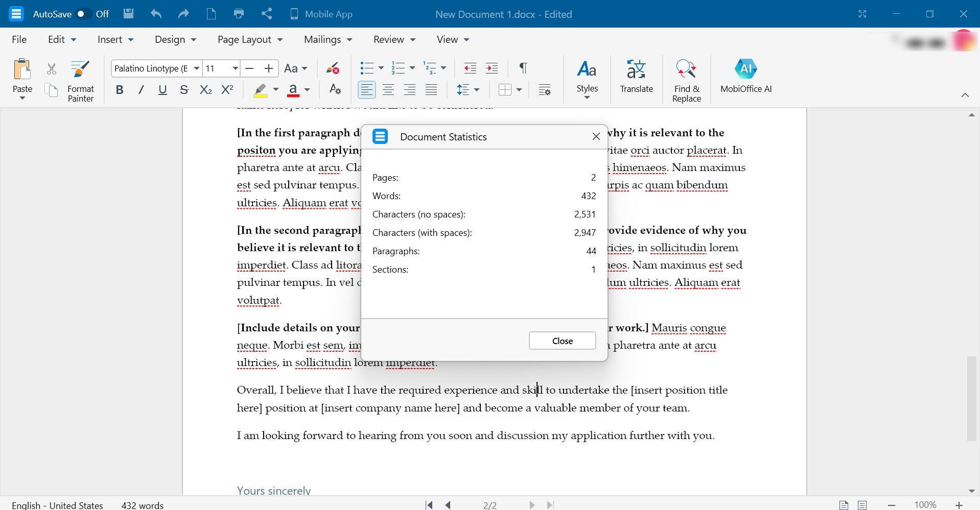Collapse the ribbon with the chevron
The width and height of the screenshot is (980, 510).
tap(965, 95)
